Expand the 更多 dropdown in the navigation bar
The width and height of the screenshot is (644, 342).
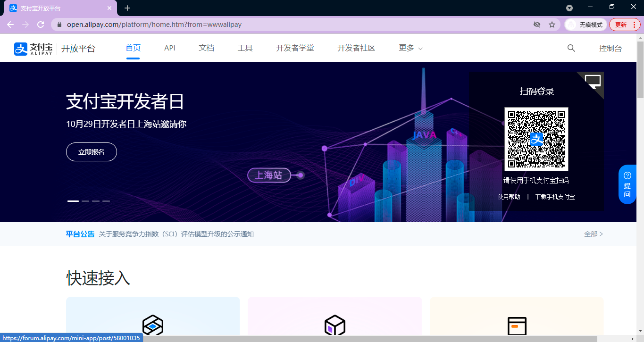tap(410, 48)
